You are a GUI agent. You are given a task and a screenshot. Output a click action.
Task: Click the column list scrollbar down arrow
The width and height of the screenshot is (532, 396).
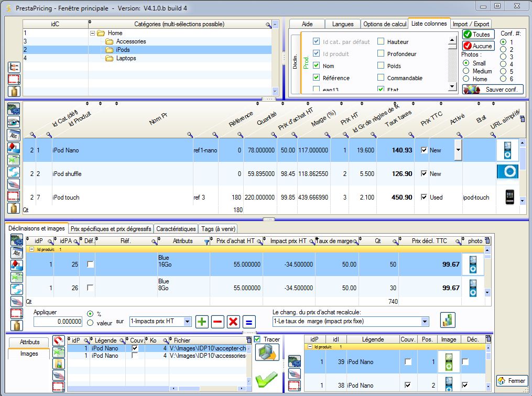tap(452, 87)
